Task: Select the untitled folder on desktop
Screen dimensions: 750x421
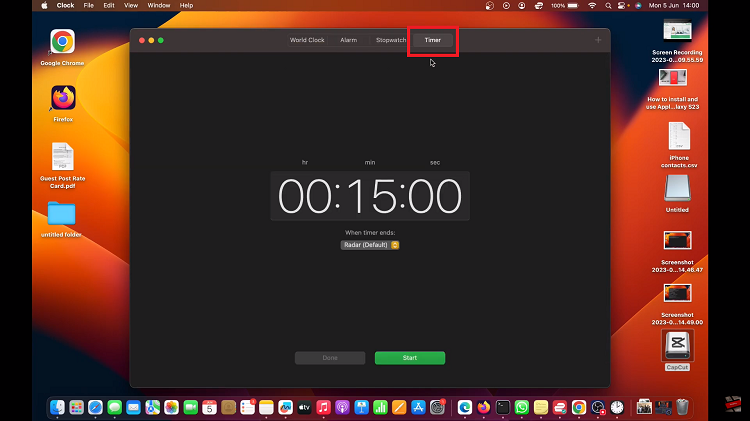Action: (62, 214)
